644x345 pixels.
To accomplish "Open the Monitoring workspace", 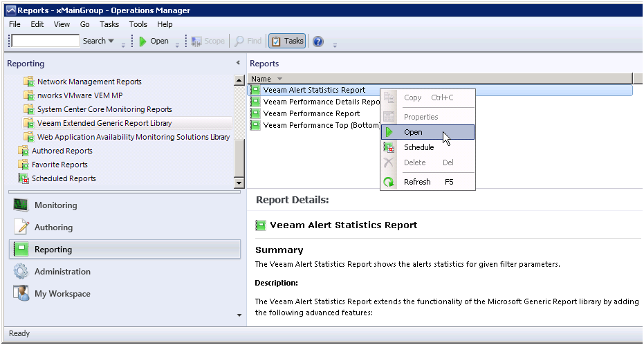I will tap(55, 205).
